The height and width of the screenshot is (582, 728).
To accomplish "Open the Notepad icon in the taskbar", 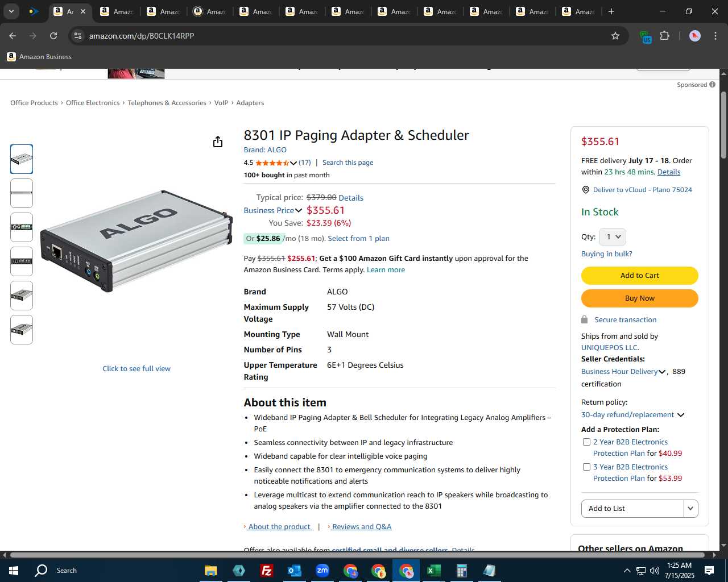I will coord(489,571).
